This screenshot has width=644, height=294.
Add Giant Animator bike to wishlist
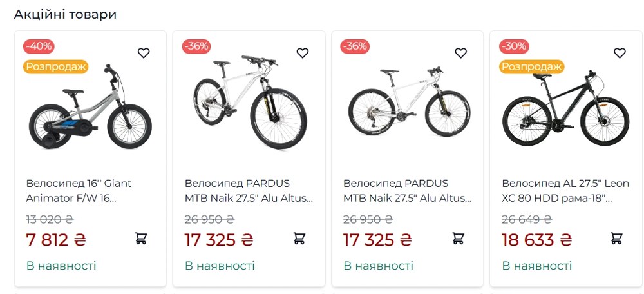point(144,53)
